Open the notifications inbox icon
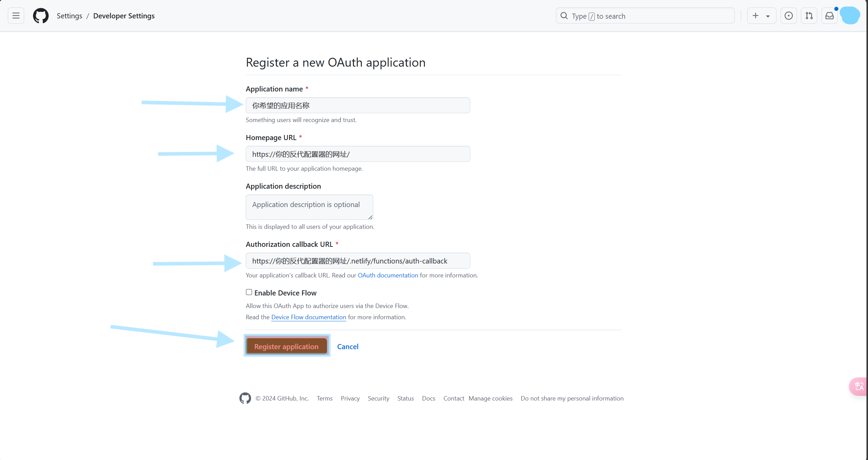 click(x=829, y=16)
